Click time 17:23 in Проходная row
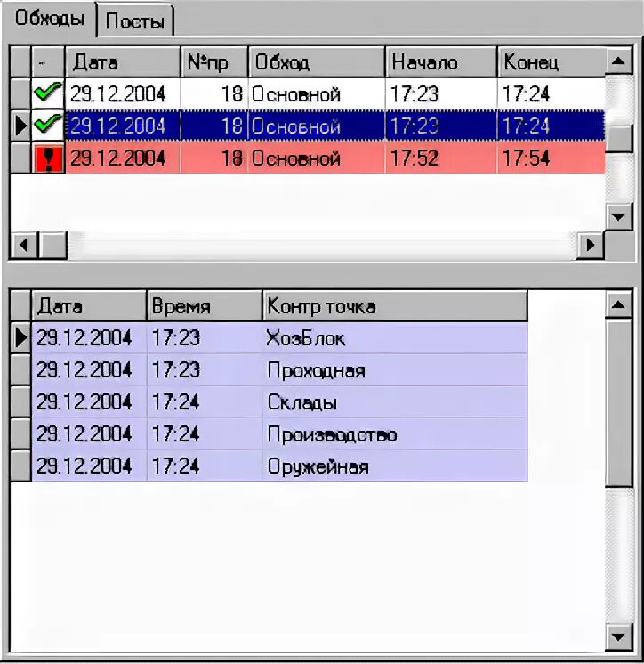The width and height of the screenshot is (644, 664). [x=205, y=369]
